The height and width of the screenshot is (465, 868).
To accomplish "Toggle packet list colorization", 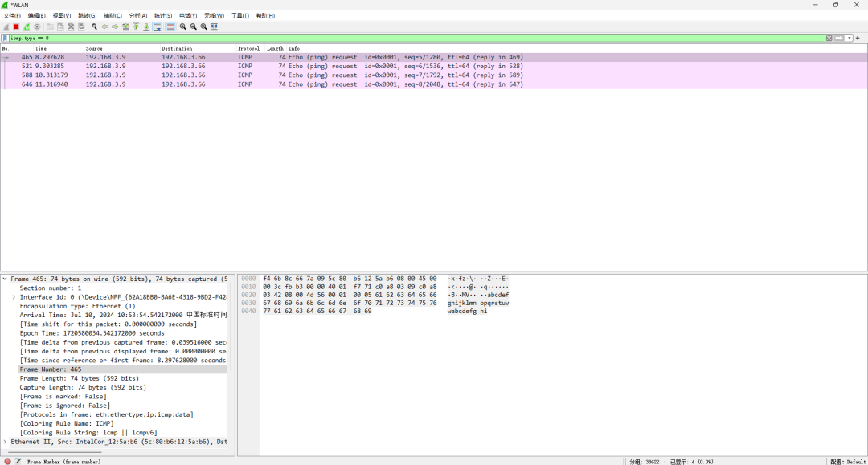I will tap(170, 27).
